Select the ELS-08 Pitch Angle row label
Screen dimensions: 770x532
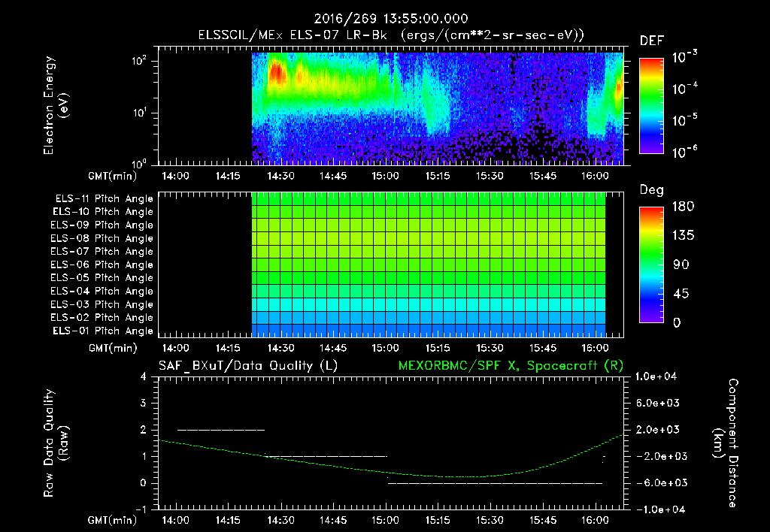[x=102, y=238]
